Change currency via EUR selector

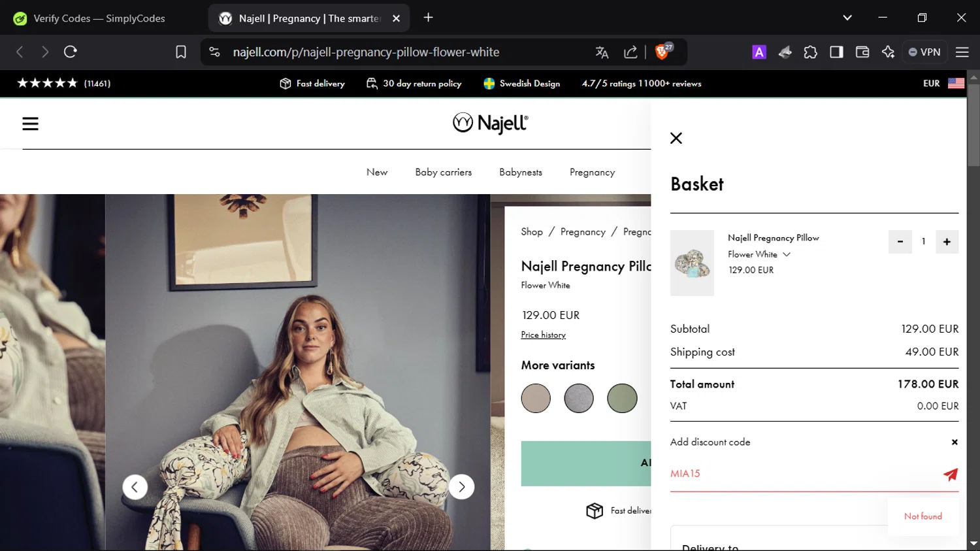(931, 84)
